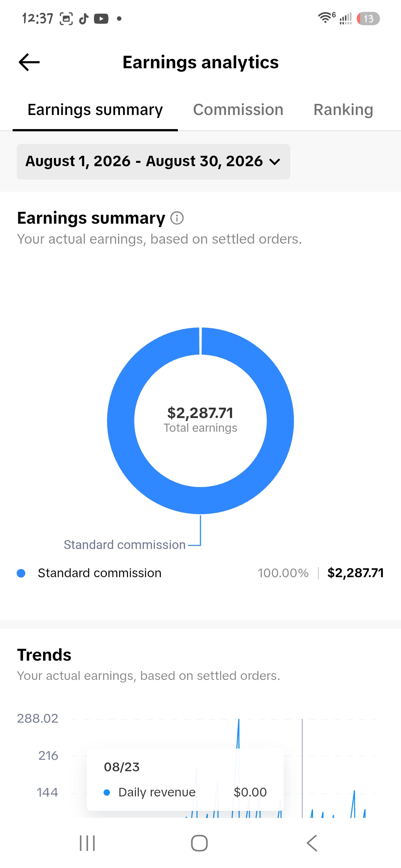Open the August 2026 date range dropdown

pos(153,162)
